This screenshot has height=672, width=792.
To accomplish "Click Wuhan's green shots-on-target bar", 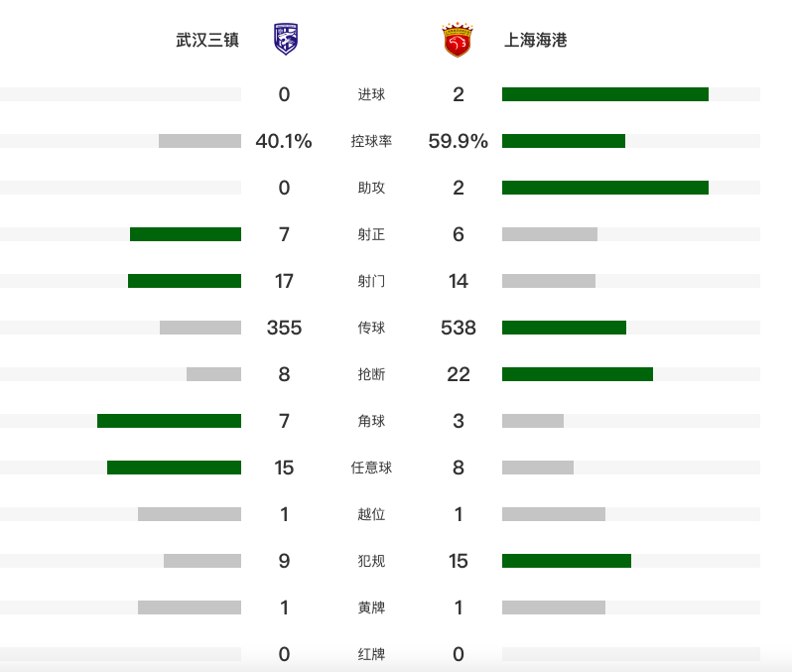I will pos(186,234).
